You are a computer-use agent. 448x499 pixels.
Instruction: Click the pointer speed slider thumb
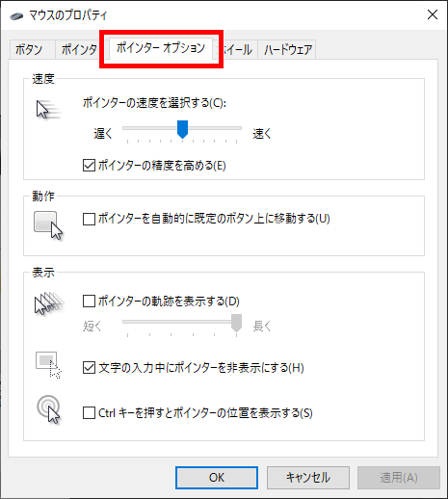(x=183, y=129)
